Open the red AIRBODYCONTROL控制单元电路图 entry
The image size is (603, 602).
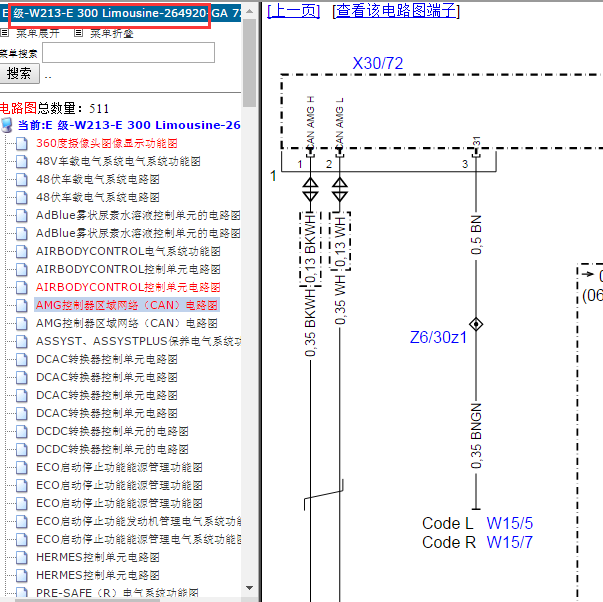(128, 287)
